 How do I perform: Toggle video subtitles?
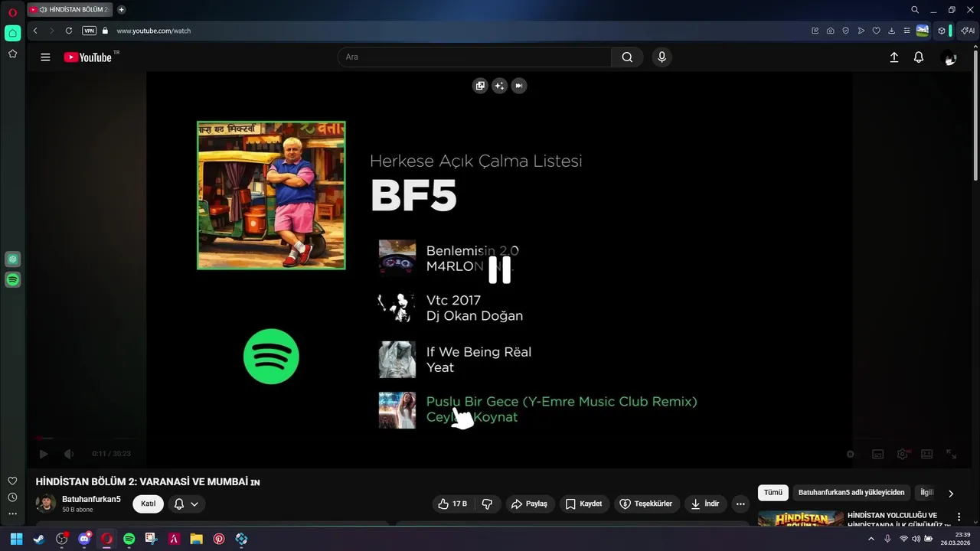(x=878, y=454)
